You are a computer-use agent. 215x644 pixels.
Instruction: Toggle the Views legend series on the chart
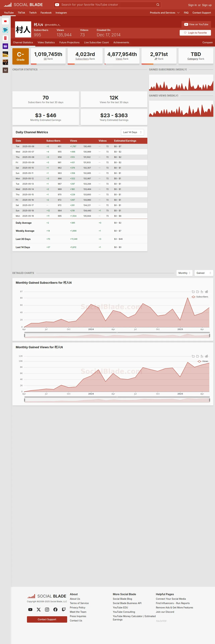point(203,361)
